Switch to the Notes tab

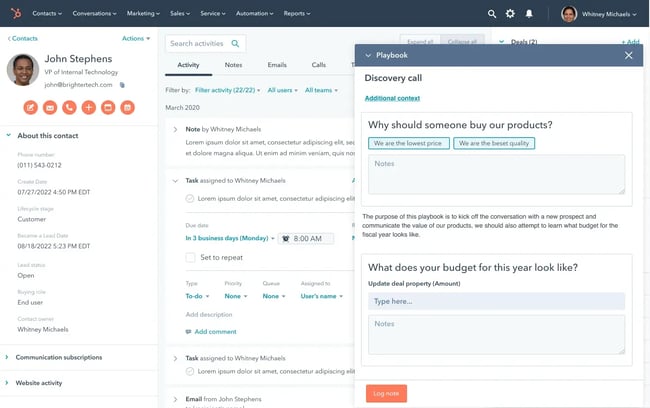pyautogui.click(x=233, y=65)
